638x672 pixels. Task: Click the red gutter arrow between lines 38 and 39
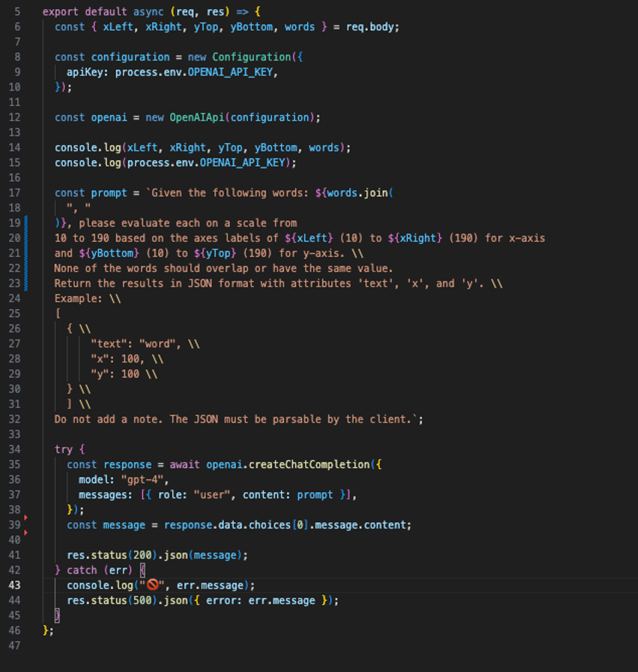[26, 517]
